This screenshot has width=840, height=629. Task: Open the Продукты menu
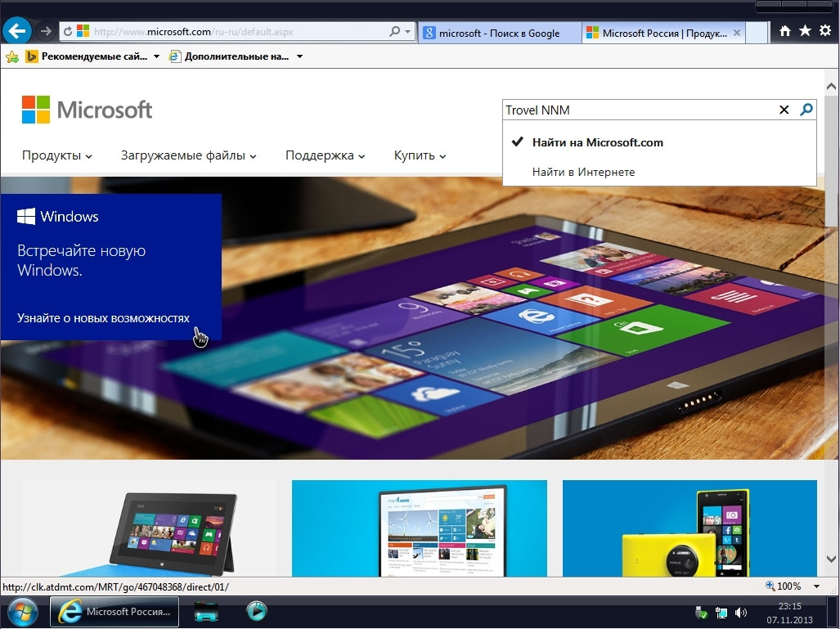click(x=56, y=155)
